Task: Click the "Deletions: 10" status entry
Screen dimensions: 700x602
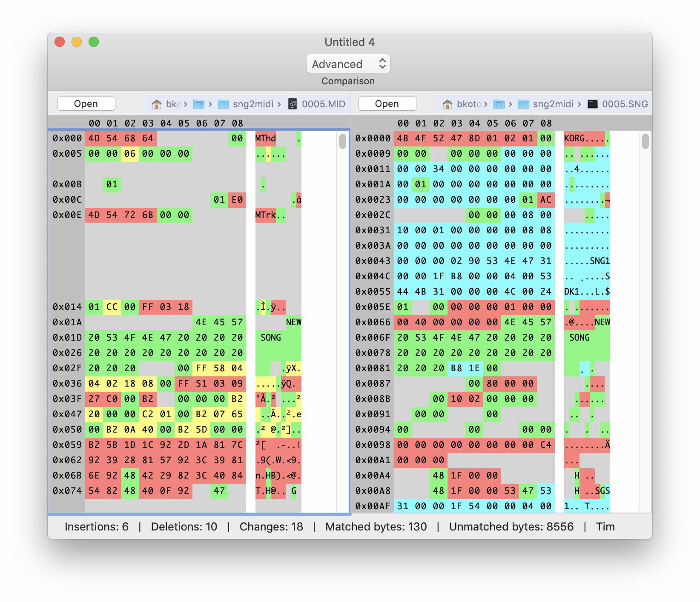Action: (x=184, y=527)
